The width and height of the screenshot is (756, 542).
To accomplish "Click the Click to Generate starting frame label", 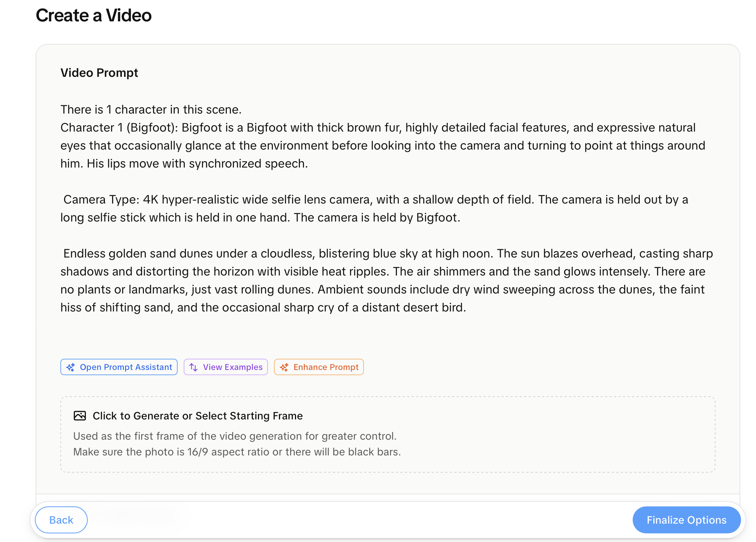I will (198, 416).
